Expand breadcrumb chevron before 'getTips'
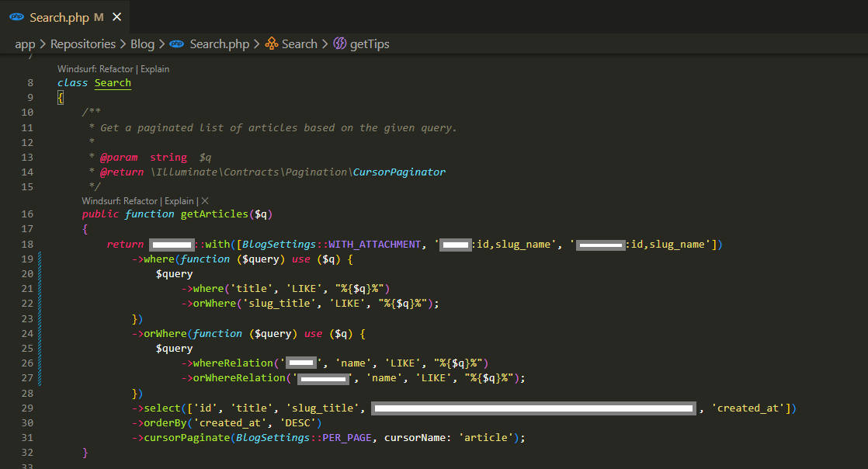 tap(325, 44)
